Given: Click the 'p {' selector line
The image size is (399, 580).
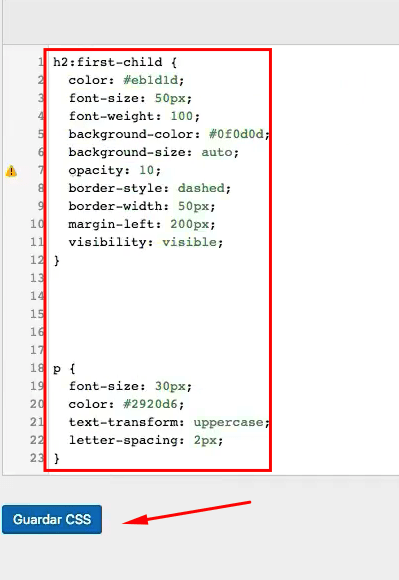Looking at the screenshot, I should pos(64,368).
